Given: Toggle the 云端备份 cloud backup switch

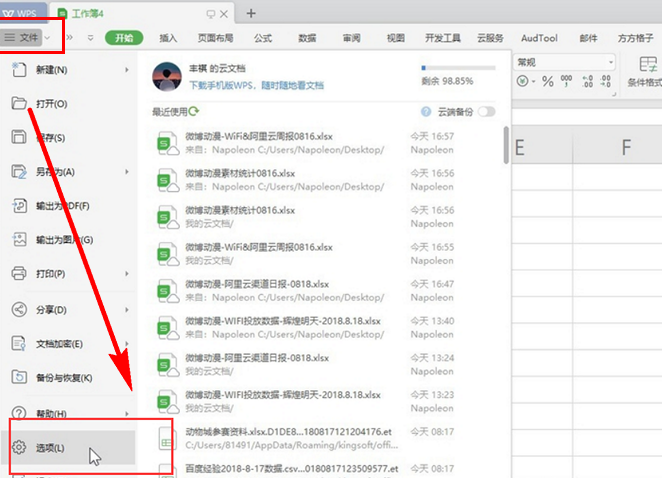Looking at the screenshot, I should (x=487, y=111).
